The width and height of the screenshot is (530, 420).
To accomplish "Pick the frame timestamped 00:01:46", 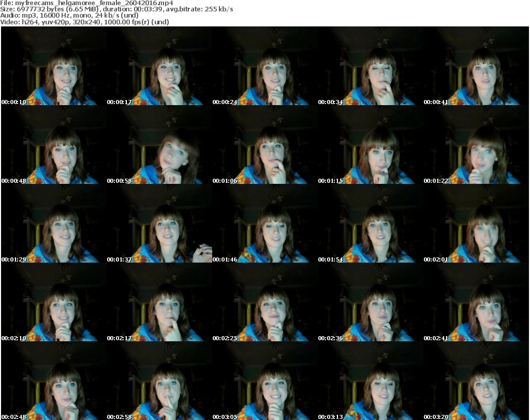I will [264, 224].
